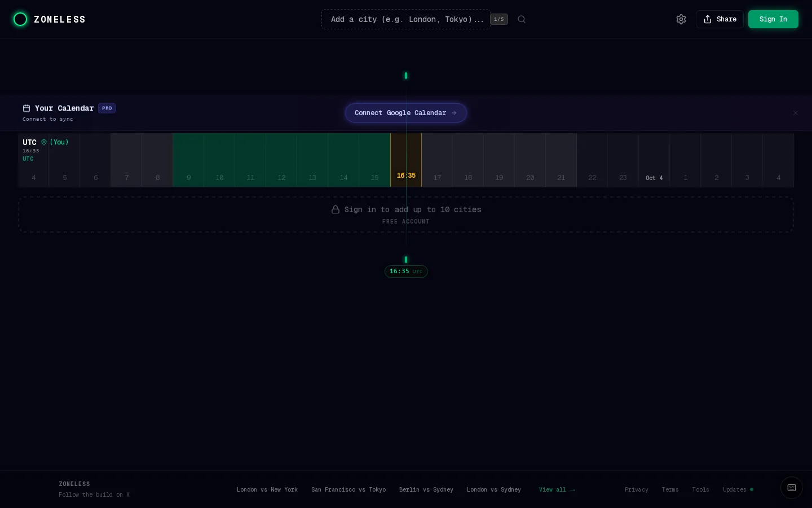Screen dimensions: 812x508
Task: Select the Oct 4 cell in timeline
Action: [654, 160]
